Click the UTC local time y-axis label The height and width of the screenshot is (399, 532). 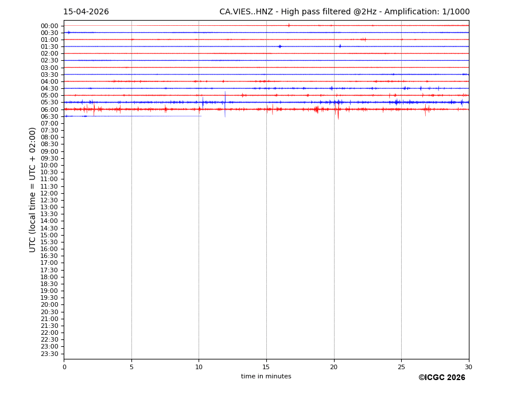(x=33, y=189)
